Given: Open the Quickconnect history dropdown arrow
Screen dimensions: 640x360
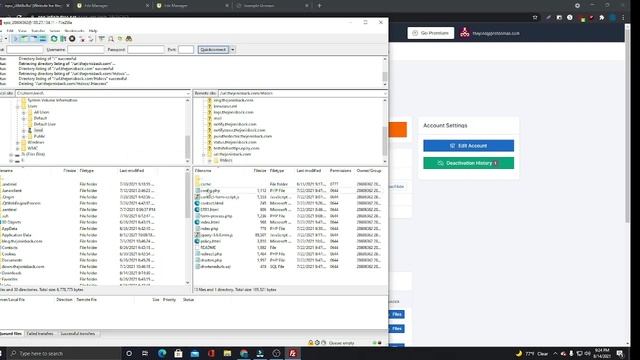Looking at the screenshot, I should click(x=233, y=49).
